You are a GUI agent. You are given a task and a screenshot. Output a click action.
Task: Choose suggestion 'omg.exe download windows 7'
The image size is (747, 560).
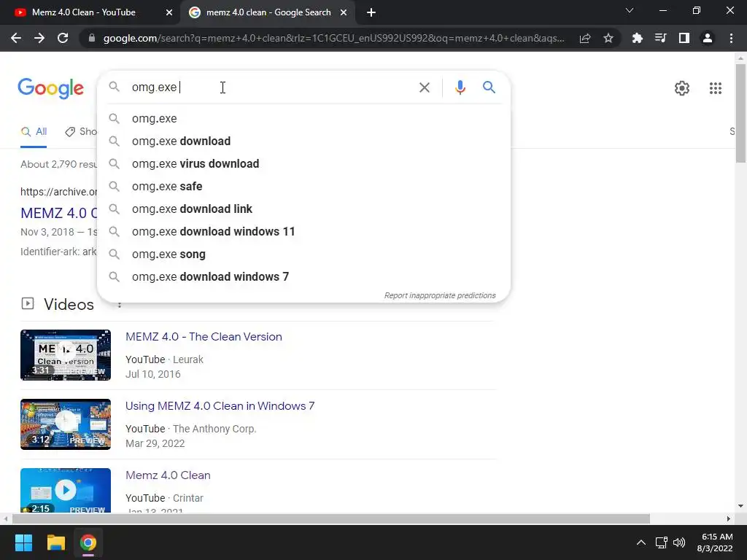coord(303,276)
